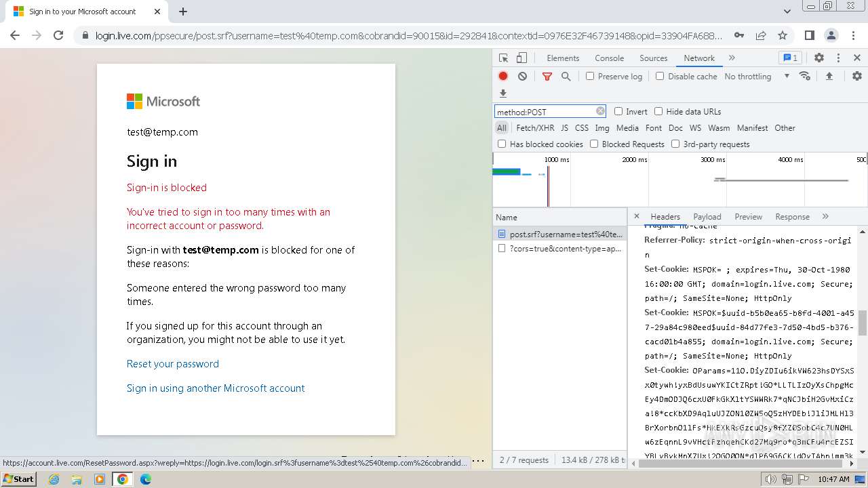This screenshot has height=488, width=868.
Task: Click the browser address bar URL
Action: tap(409, 35)
